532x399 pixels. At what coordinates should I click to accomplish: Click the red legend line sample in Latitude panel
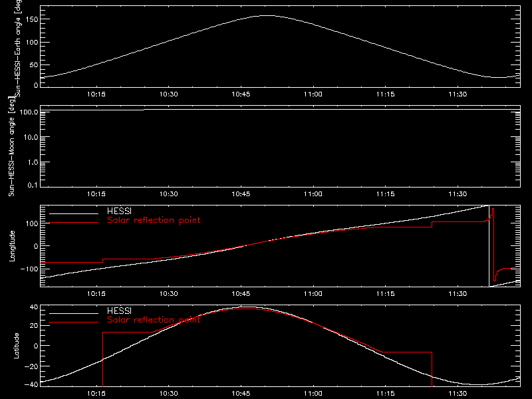click(74, 323)
